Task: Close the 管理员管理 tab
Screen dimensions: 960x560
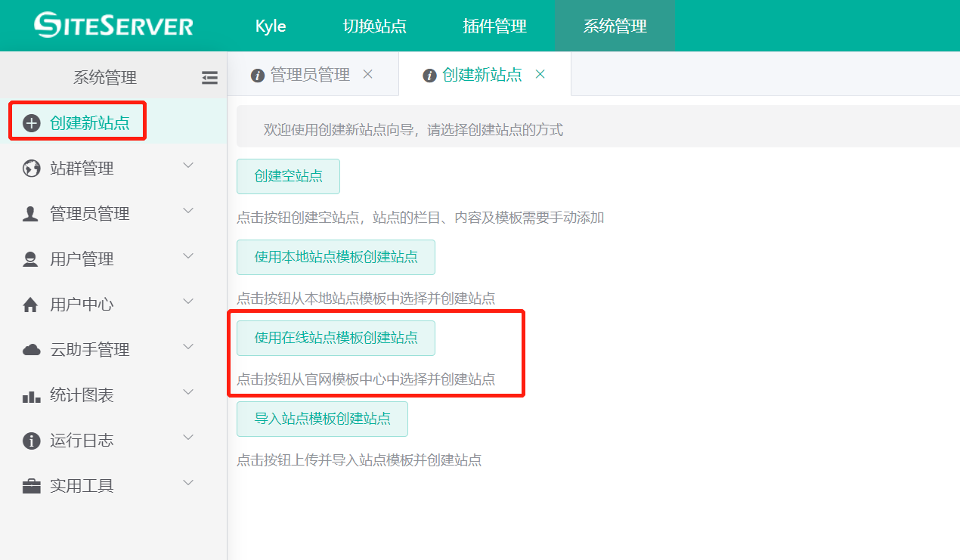Action: pos(367,74)
